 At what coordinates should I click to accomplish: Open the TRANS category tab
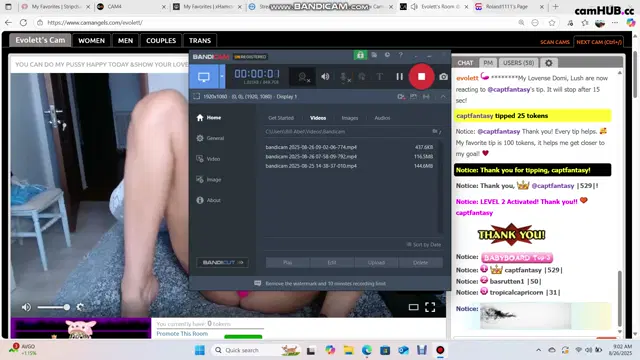tap(200, 40)
